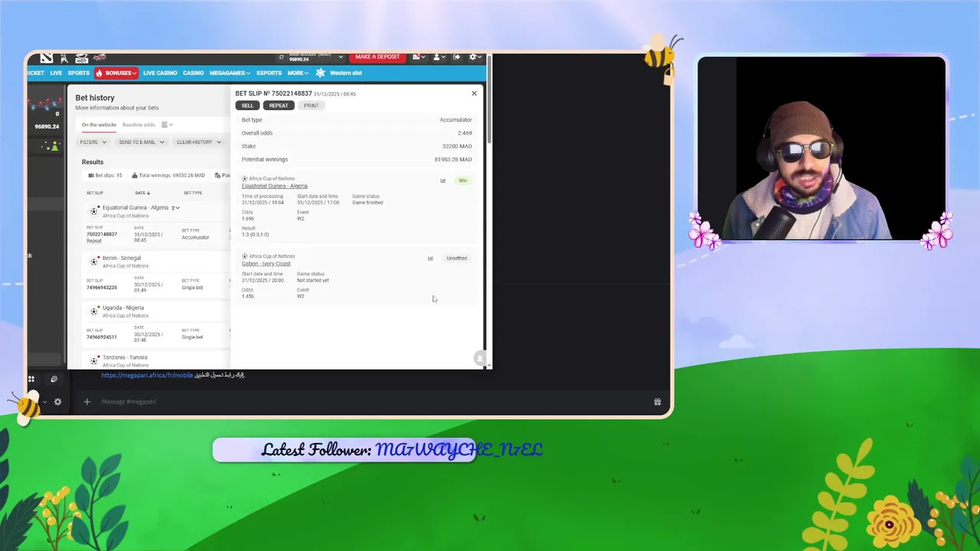Open the CLEAR HISTORY dropdown
980x551 pixels.
point(198,142)
